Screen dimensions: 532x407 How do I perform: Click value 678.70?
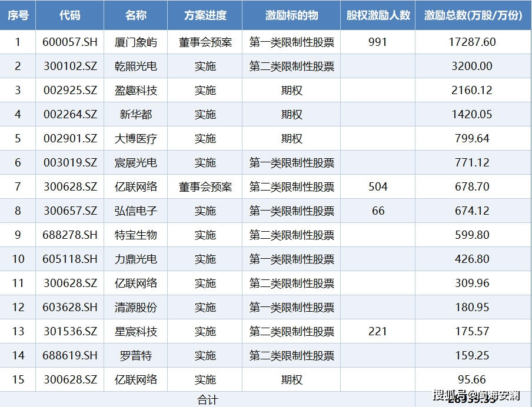click(x=472, y=186)
